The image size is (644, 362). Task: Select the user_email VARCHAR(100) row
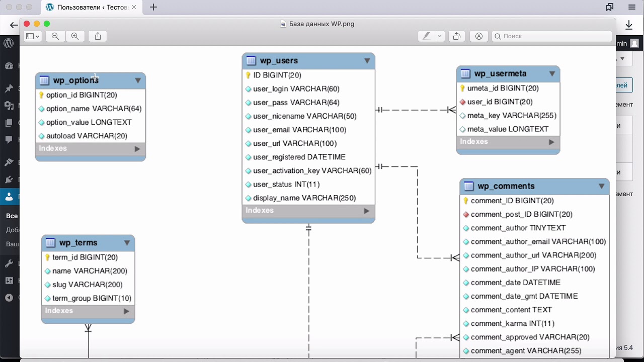[308, 130]
